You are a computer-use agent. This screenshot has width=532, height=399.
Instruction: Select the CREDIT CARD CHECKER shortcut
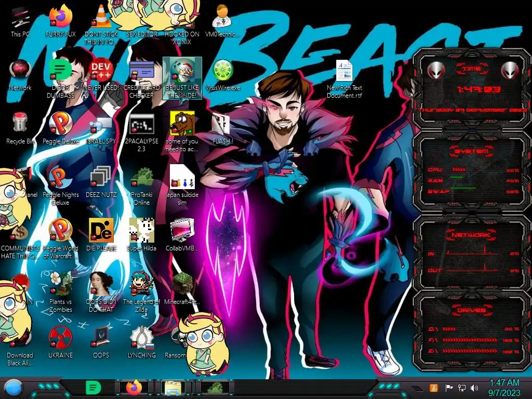pos(141,79)
